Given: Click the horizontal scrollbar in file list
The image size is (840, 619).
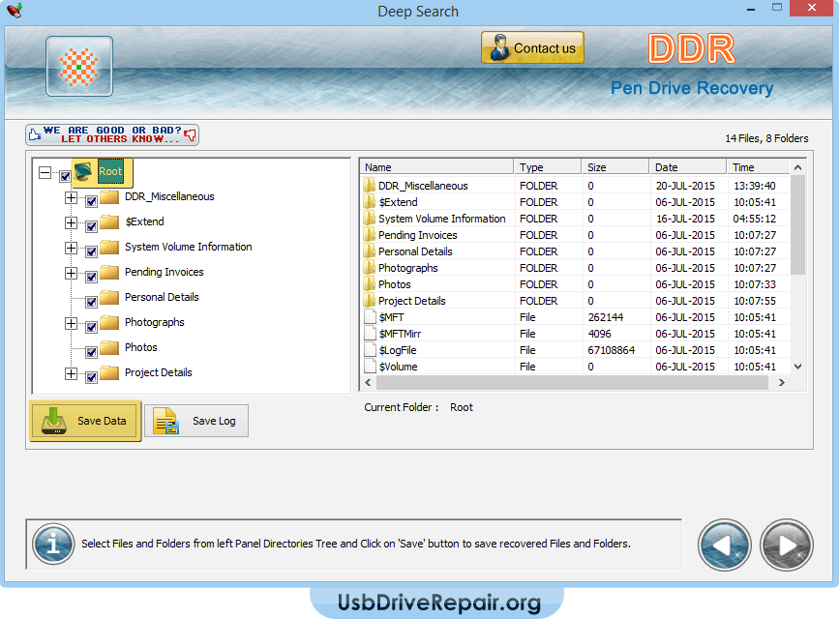Looking at the screenshot, I should click(x=572, y=382).
